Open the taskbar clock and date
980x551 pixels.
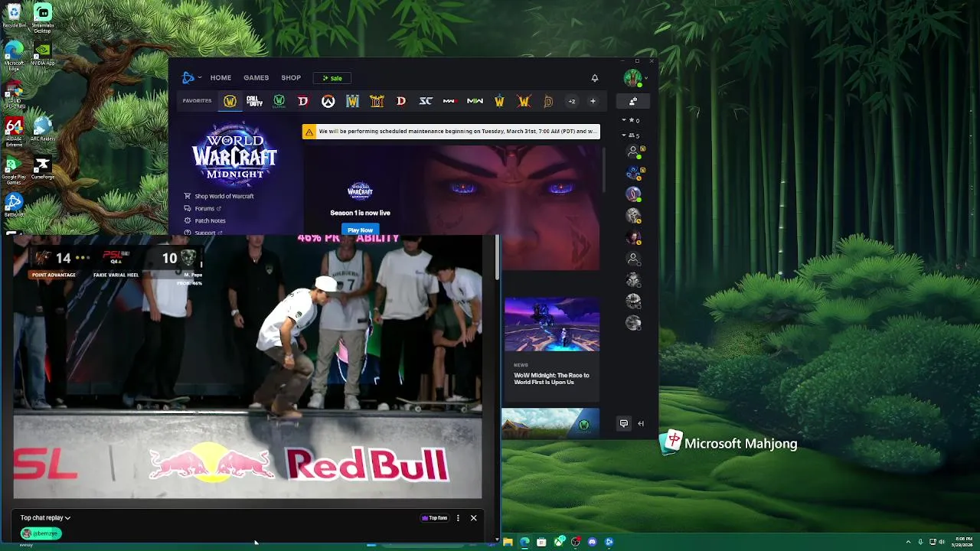962,542
